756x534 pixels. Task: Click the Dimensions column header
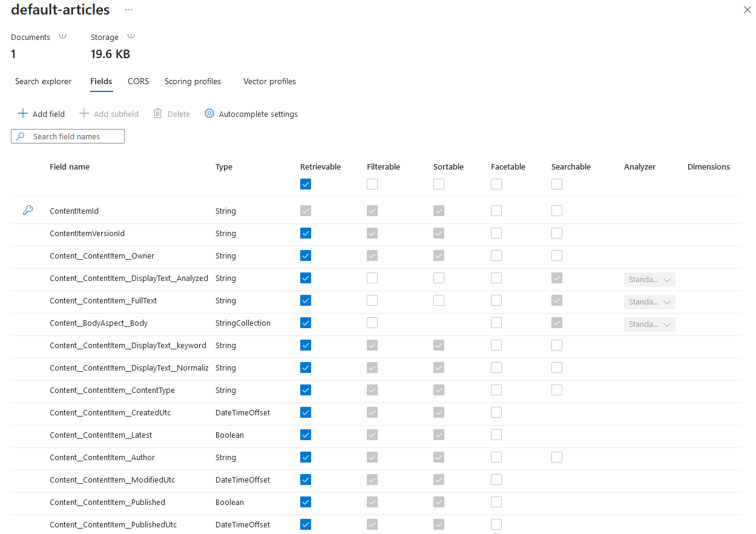[x=709, y=166]
